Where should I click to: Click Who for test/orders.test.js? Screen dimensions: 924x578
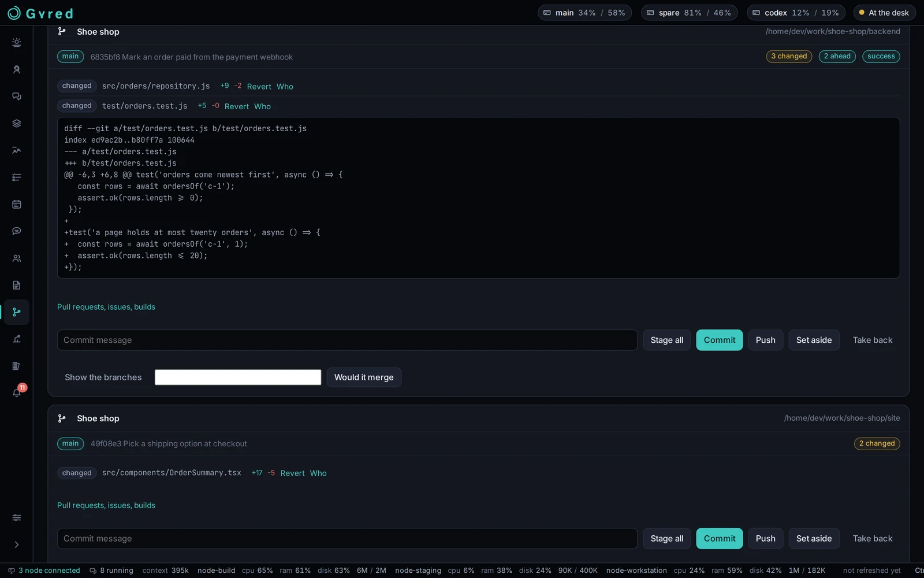coord(262,106)
